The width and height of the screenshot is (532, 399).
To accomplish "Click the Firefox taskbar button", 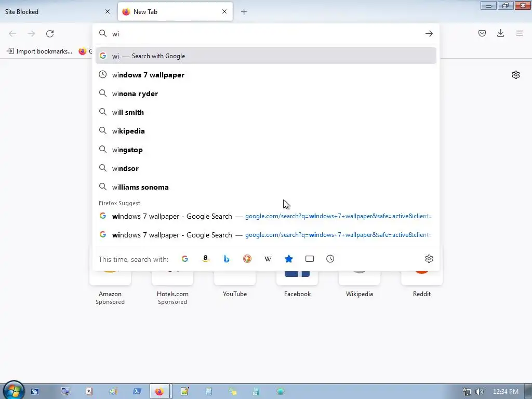I will [x=159, y=392].
